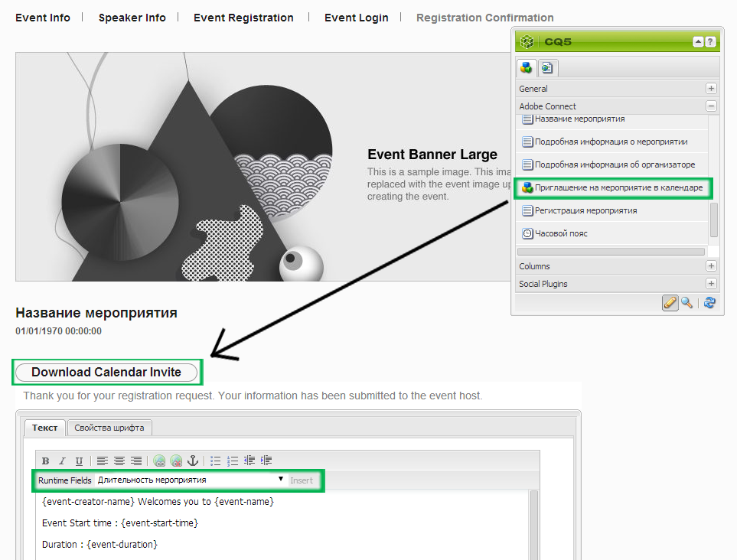The width and height of the screenshot is (737, 560).
Task: Click the Название мероприятия heading on page
Action: (x=96, y=313)
